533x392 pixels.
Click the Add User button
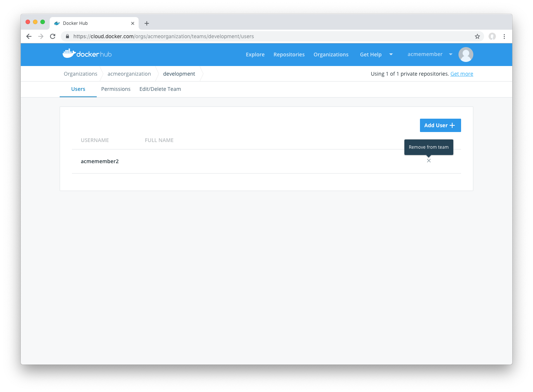click(x=440, y=125)
